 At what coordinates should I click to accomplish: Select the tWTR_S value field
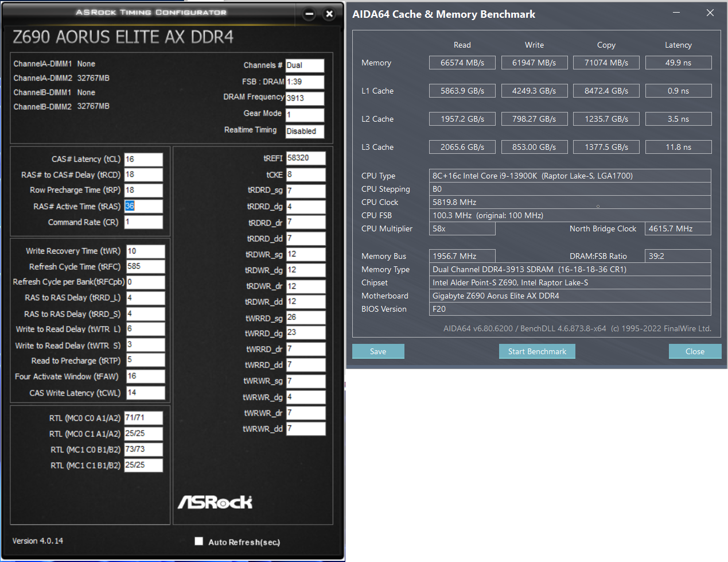point(146,344)
